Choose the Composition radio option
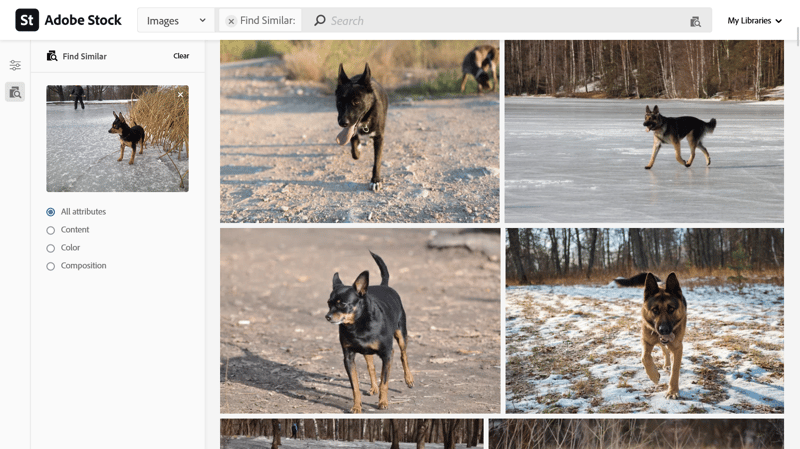This screenshot has width=800, height=449. [x=51, y=266]
